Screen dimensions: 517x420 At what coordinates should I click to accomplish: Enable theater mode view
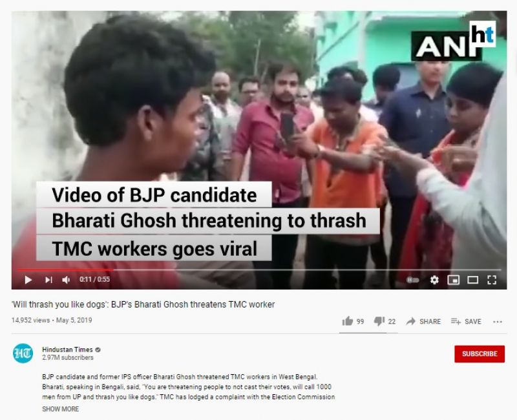point(473,280)
